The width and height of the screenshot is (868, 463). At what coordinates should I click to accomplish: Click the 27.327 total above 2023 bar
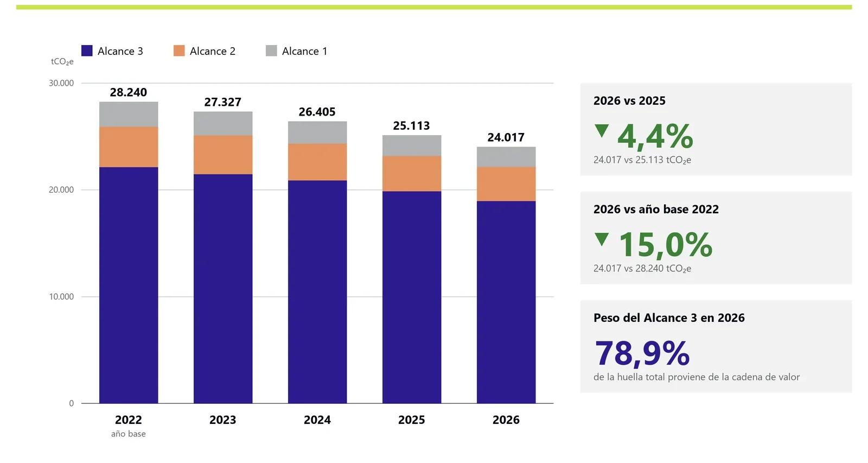coord(223,102)
